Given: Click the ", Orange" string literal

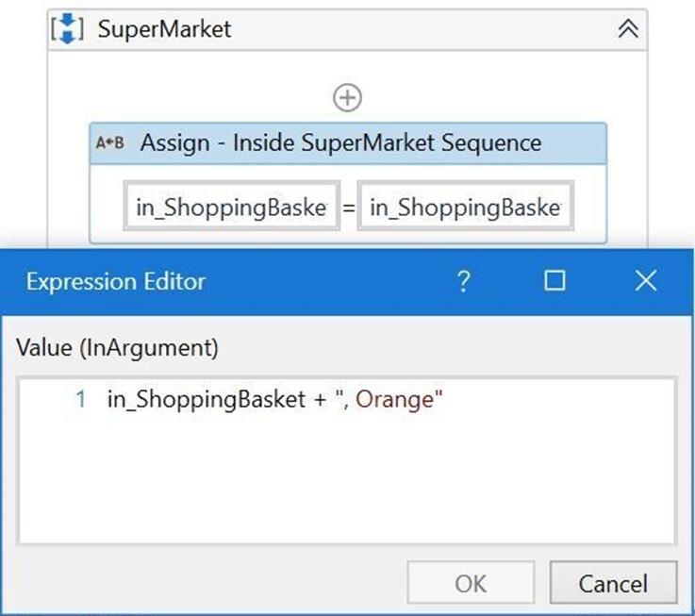Looking at the screenshot, I should coord(389,399).
